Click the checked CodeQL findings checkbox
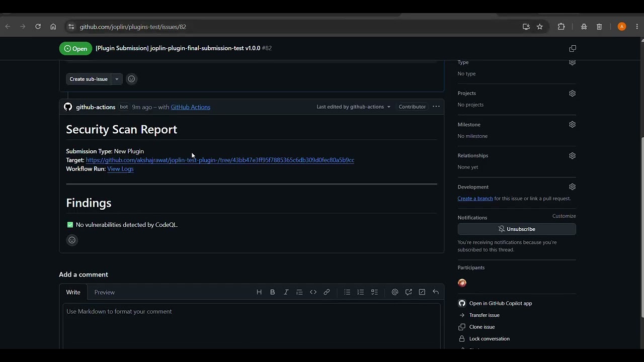This screenshot has width=644, height=362. tap(70, 225)
